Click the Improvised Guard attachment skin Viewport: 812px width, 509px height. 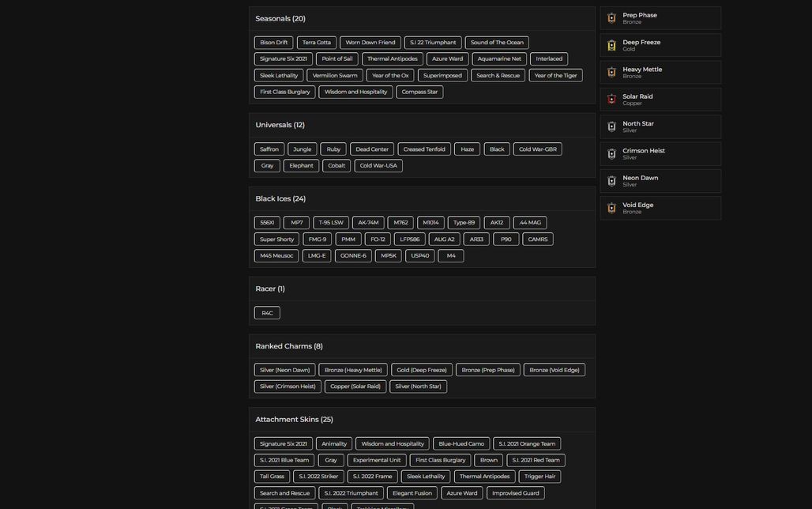click(515, 493)
